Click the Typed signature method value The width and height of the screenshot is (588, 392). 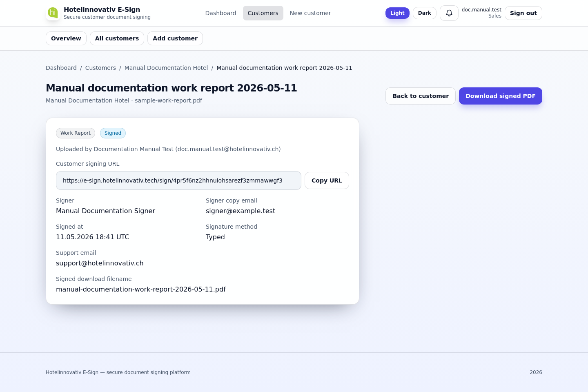(x=215, y=237)
